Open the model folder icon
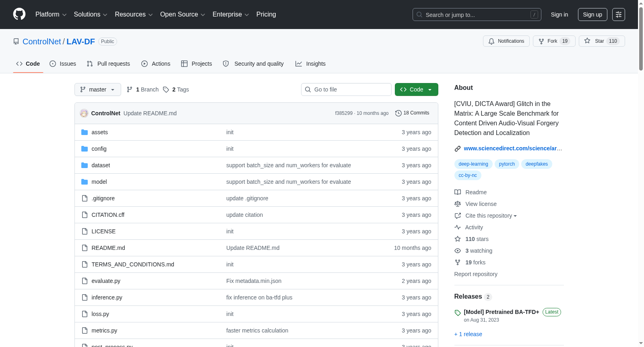This screenshot has height=347, width=644. 85,182
